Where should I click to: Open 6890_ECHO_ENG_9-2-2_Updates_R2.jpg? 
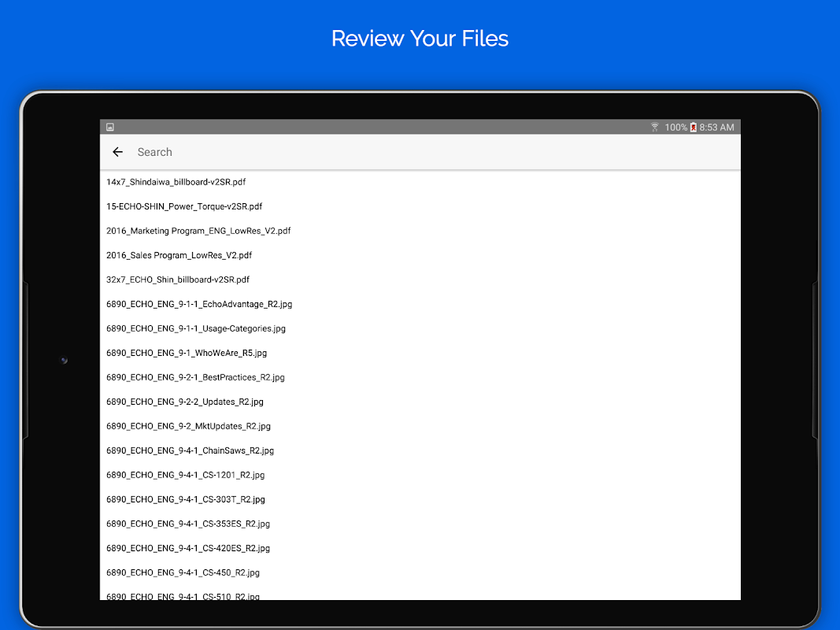[420, 402]
